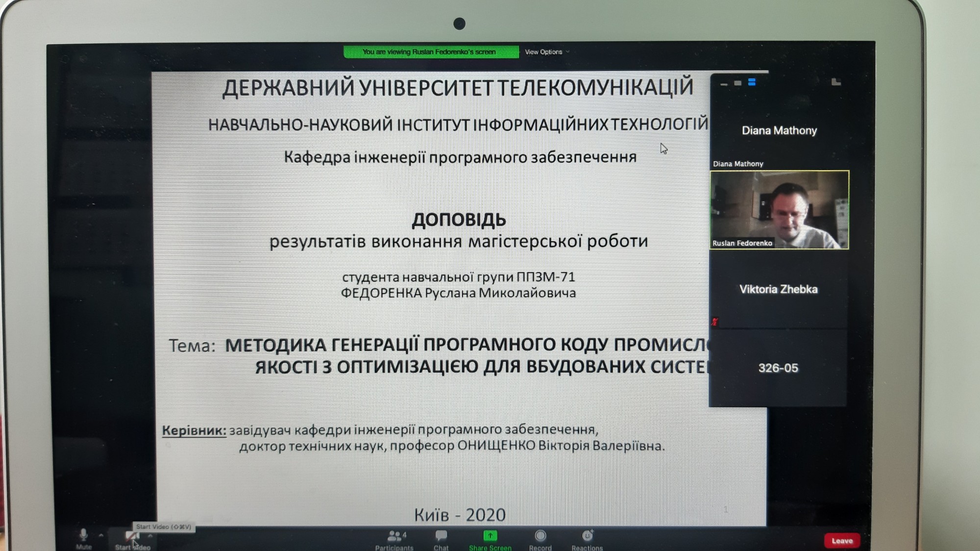
Task: Open the Chat panel
Action: (441, 540)
